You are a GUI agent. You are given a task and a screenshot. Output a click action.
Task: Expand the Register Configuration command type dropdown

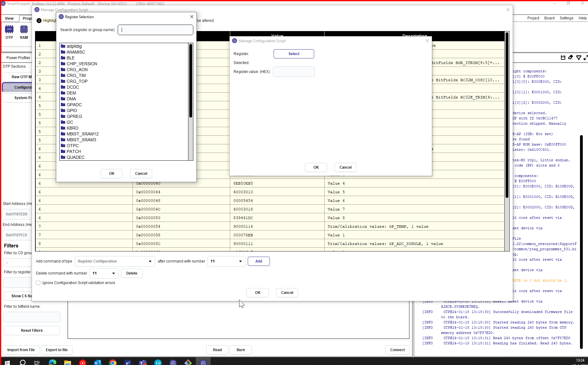(115, 261)
